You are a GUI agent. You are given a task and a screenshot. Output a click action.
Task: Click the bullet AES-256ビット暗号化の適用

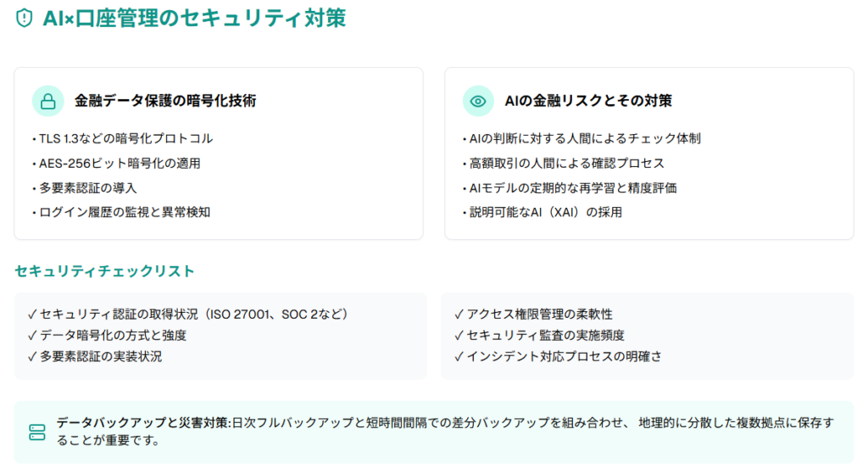click(x=117, y=164)
